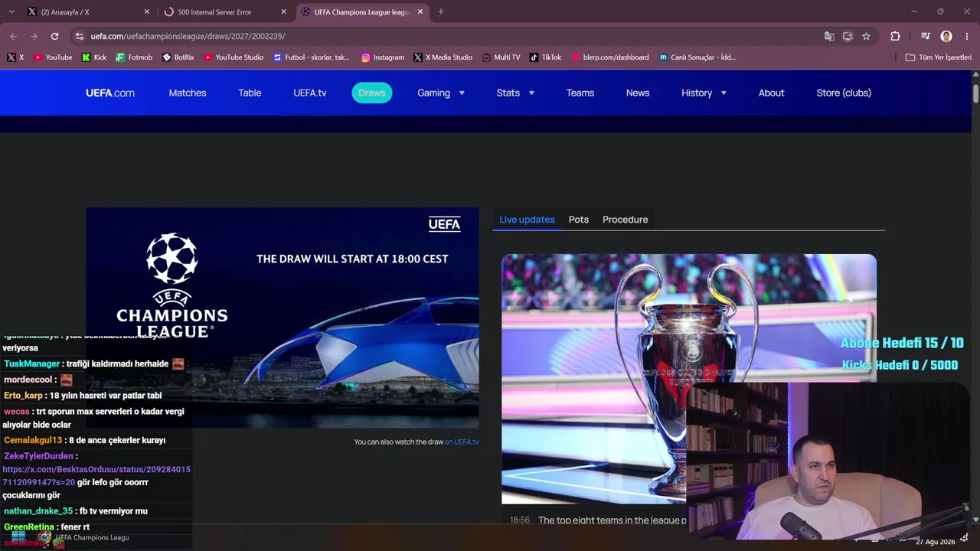Open the Fotmob bookmark
Image resolution: width=980 pixels, height=551 pixels.
coord(134,57)
